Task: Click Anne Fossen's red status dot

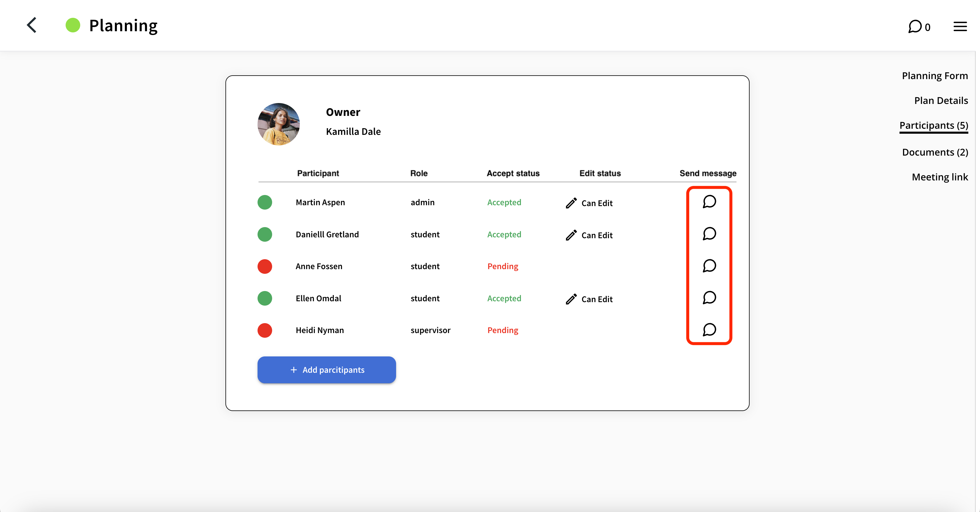Action: (265, 267)
